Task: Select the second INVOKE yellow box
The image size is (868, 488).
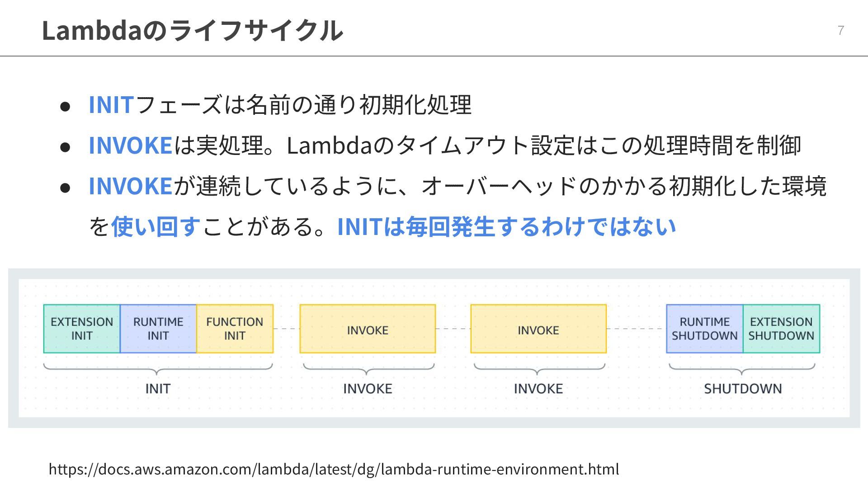Action: pyautogui.click(x=538, y=329)
